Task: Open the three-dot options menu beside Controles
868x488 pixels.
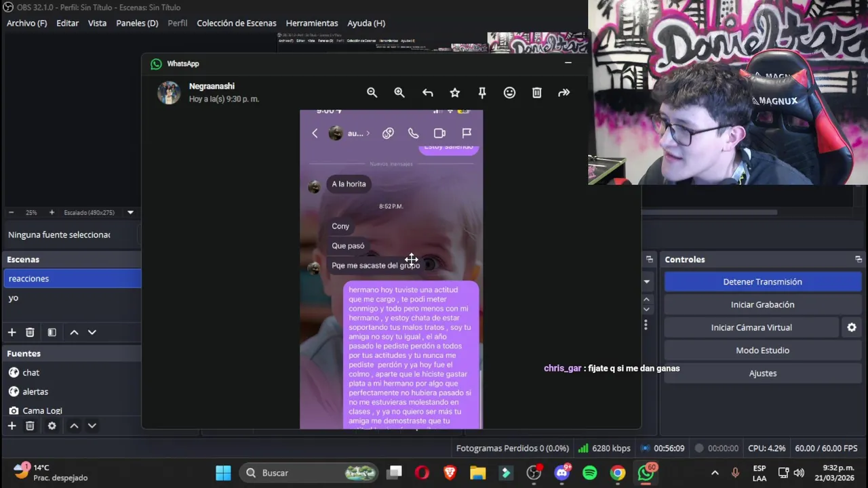Action: (646, 325)
